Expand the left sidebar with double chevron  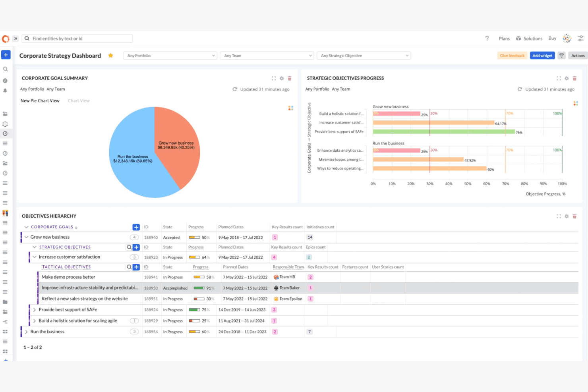point(15,39)
